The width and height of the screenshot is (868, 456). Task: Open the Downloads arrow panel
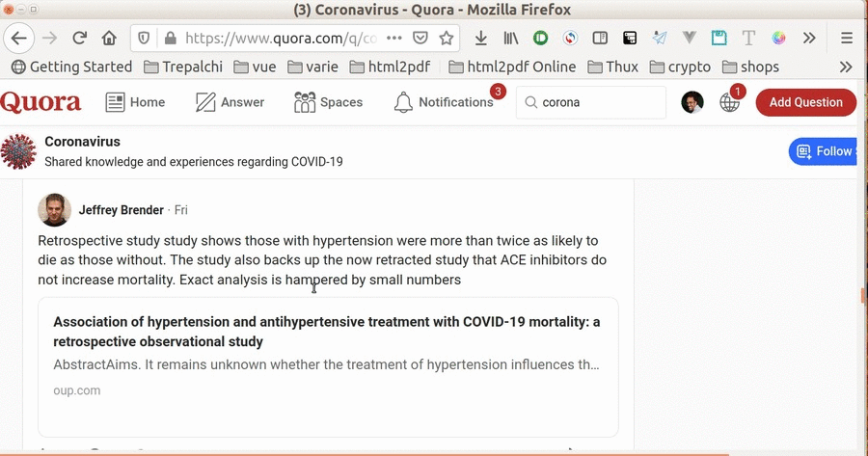point(481,39)
